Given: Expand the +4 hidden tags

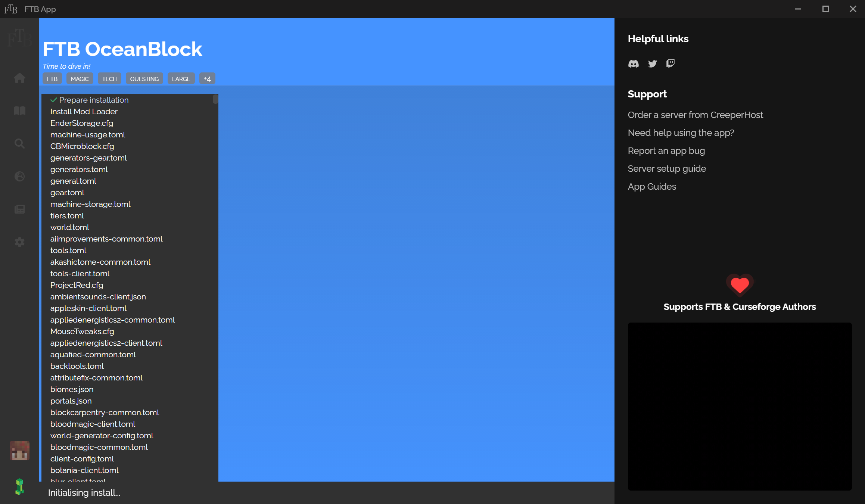Looking at the screenshot, I should point(207,78).
